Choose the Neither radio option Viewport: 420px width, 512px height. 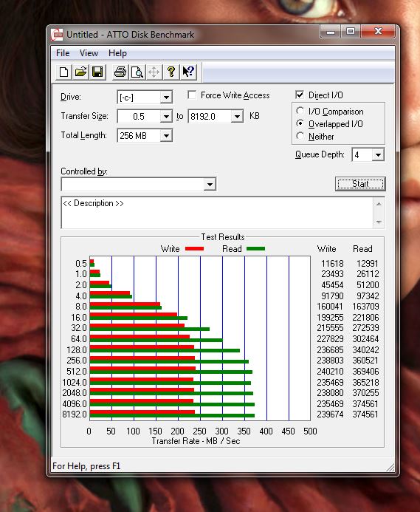[300, 136]
